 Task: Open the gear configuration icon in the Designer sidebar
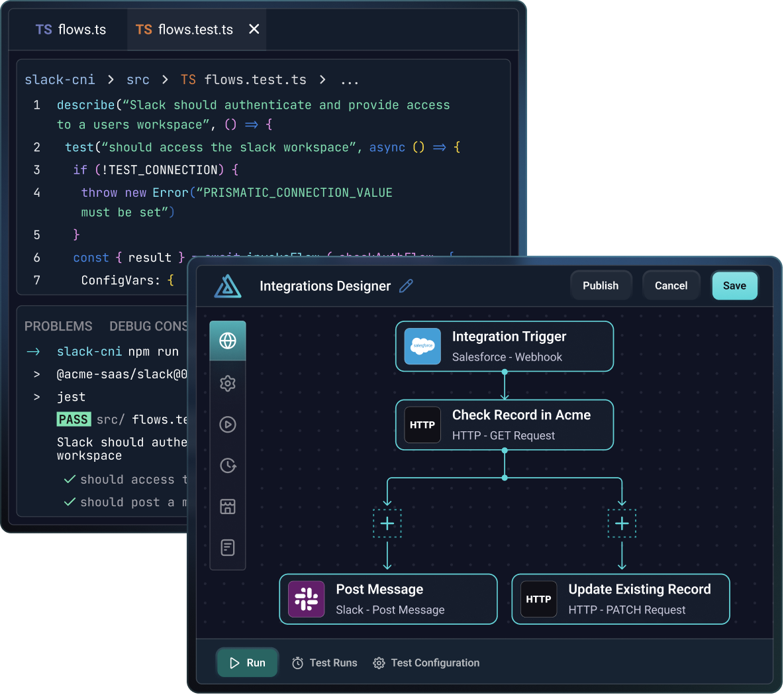228,383
